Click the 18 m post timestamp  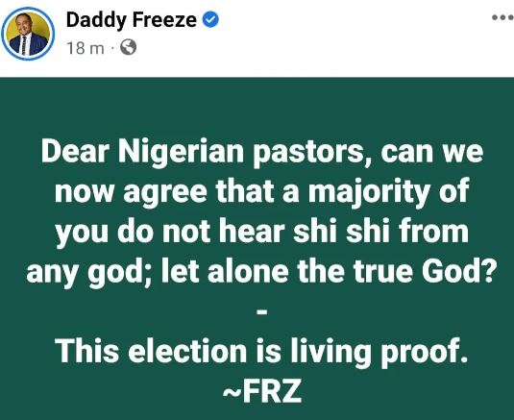coord(86,48)
